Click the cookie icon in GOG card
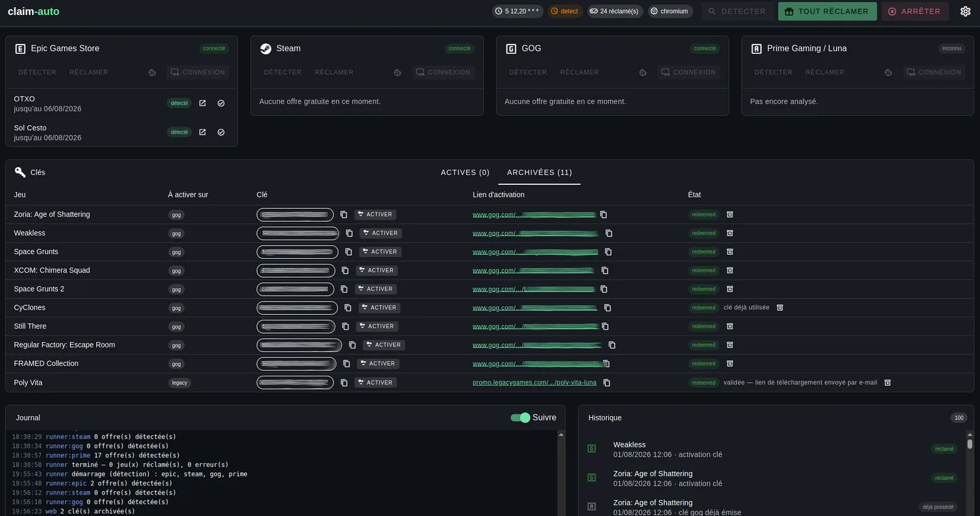 pyautogui.click(x=643, y=73)
